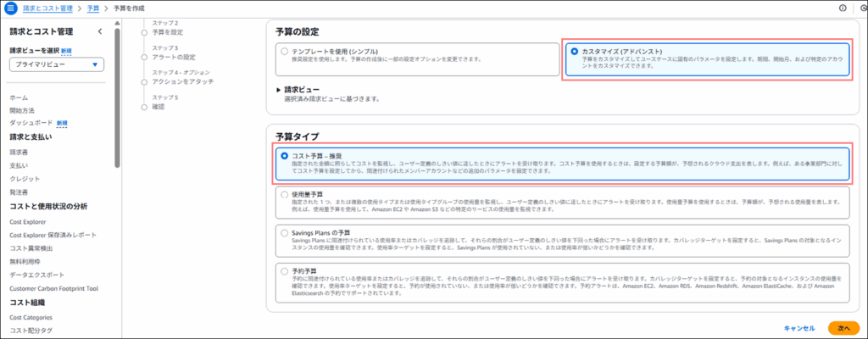868x339 pixels.
Task: Choose the Savings Plans の予算 option
Action: pyautogui.click(x=284, y=232)
